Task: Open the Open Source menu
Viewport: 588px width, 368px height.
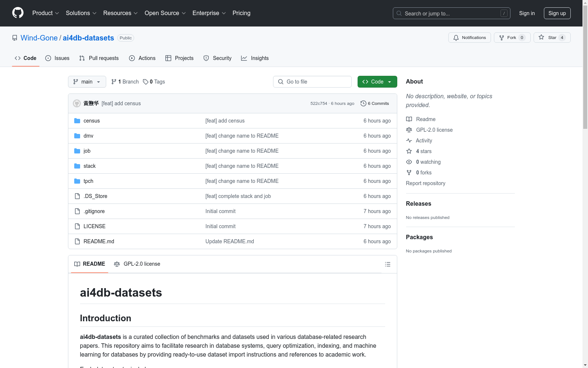Action: click(x=165, y=13)
